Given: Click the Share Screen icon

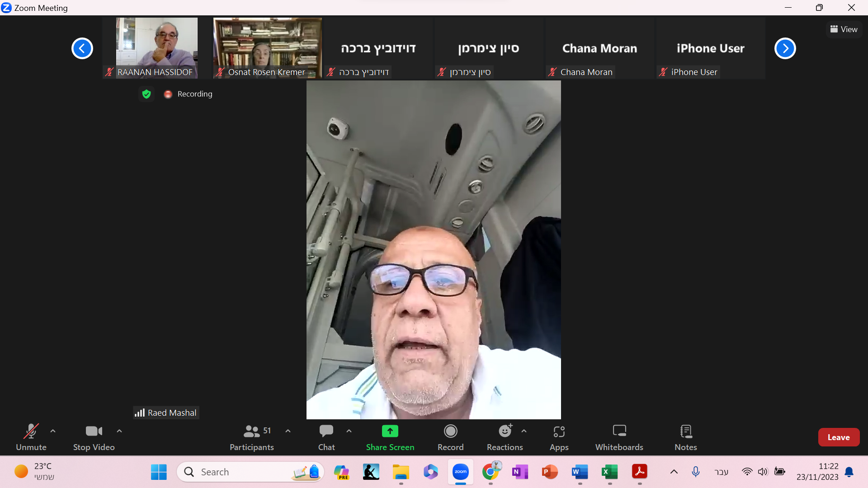Looking at the screenshot, I should point(390,431).
